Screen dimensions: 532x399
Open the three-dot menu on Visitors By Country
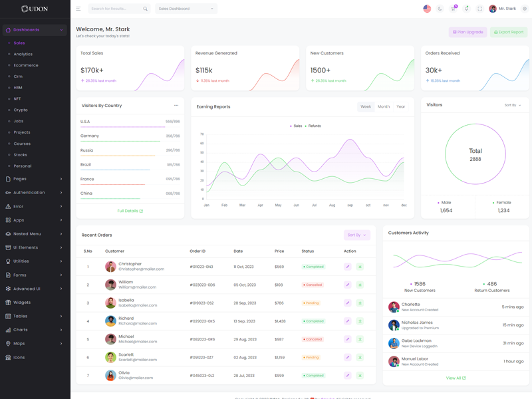(x=176, y=105)
